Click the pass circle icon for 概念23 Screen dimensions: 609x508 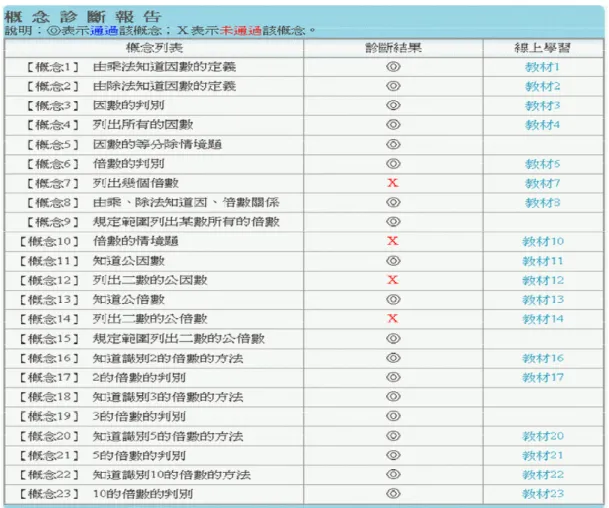point(393,494)
